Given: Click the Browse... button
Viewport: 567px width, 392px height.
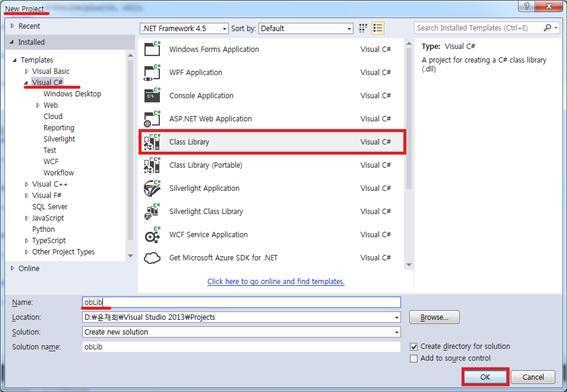Looking at the screenshot, I should click(434, 317).
